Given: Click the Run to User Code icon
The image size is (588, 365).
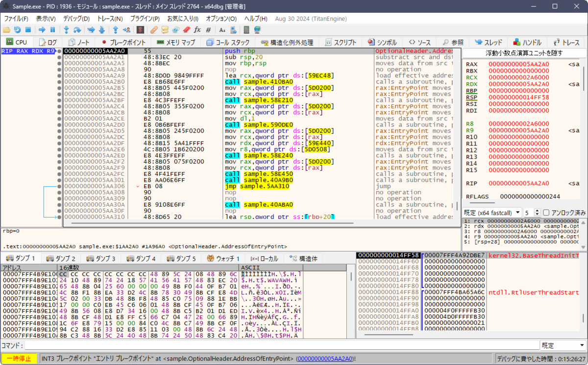Looking at the screenshot, I should point(126,30).
